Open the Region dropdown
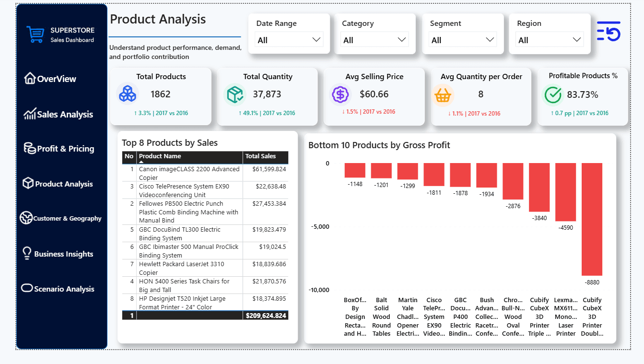Viewport: 644px width, 364px height. [x=550, y=40]
